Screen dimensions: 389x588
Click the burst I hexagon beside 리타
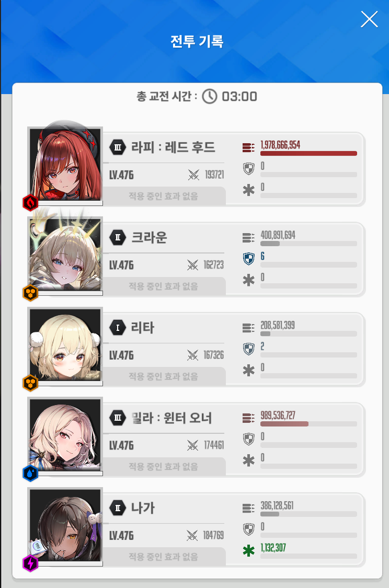tap(118, 327)
